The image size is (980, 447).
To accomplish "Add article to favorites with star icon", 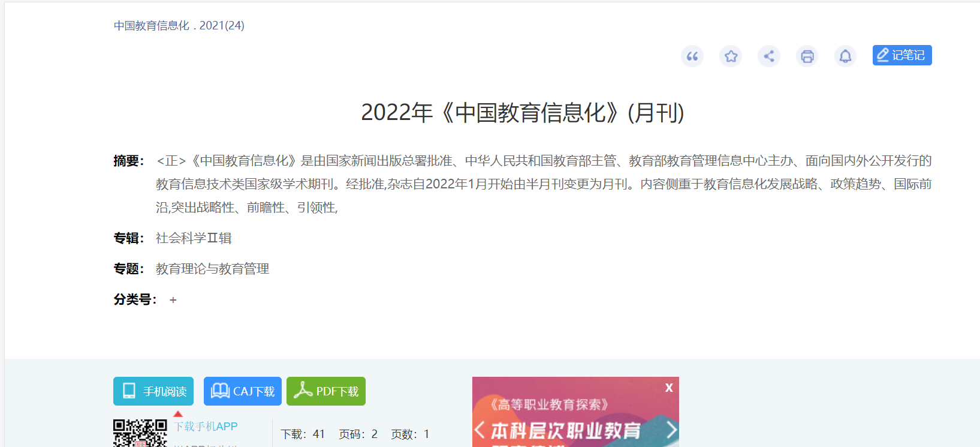I will tap(731, 56).
